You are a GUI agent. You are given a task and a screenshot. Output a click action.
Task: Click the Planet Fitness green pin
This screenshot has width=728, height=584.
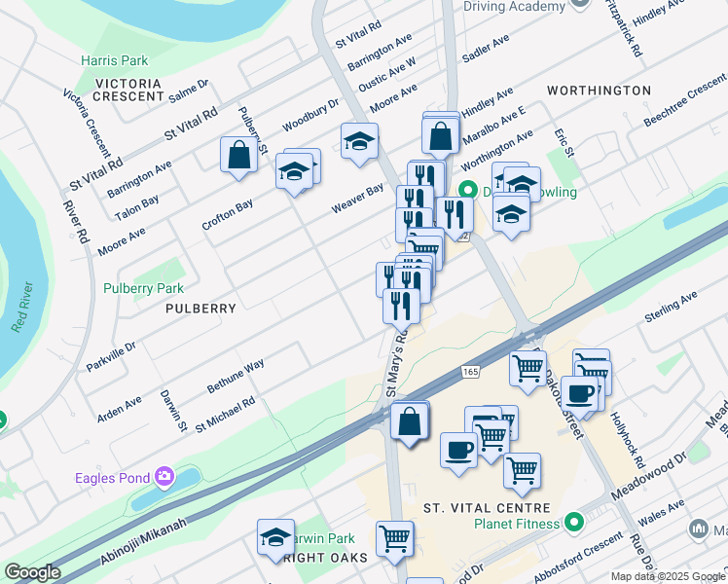[x=574, y=524]
